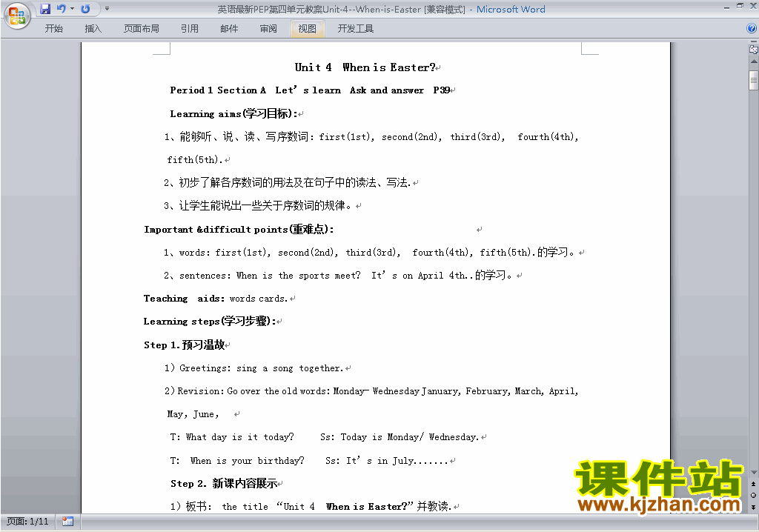The width and height of the screenshot is (759, 532).
Task: Click the line "Period 1 Section A"
Action: click(x=218, y=90)
